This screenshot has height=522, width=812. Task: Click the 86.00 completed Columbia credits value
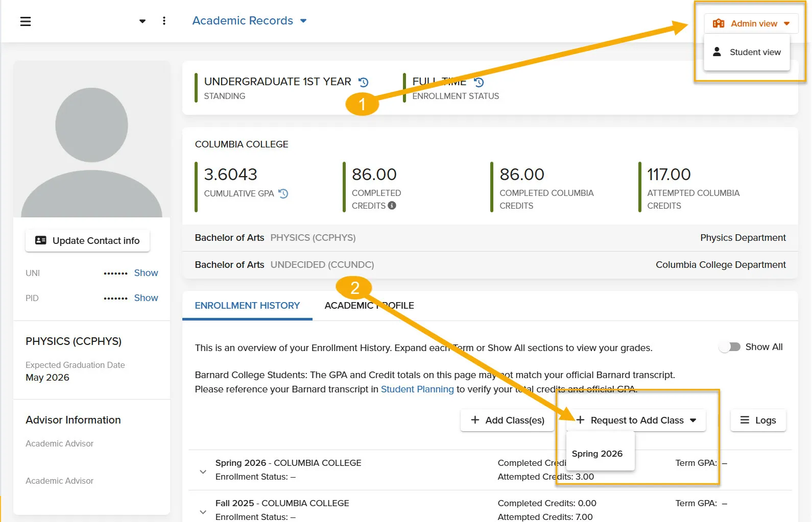tap(522, 175)
